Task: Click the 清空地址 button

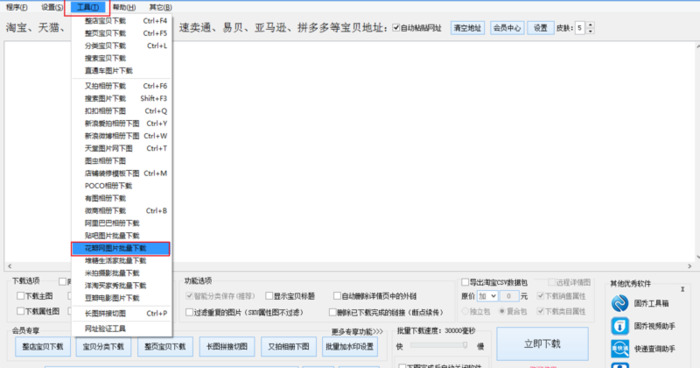Action: click(467, 28)
